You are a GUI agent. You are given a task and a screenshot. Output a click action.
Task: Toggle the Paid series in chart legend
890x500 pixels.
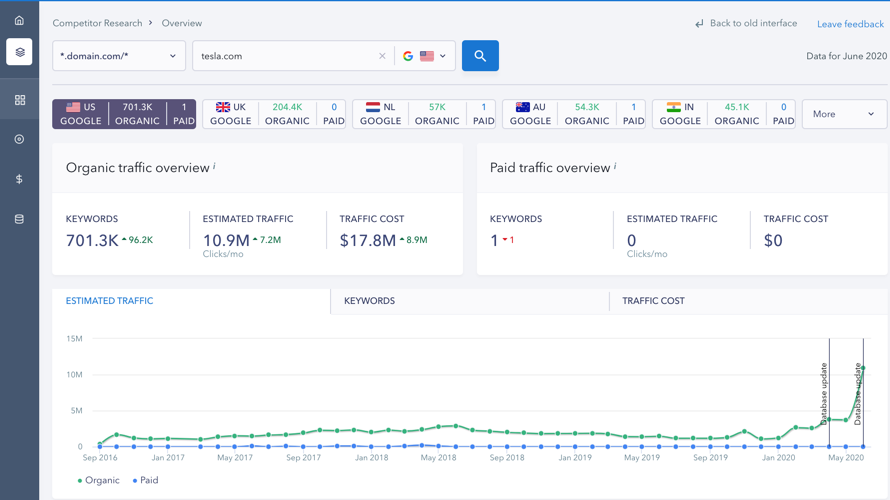(x=146, y=480)
